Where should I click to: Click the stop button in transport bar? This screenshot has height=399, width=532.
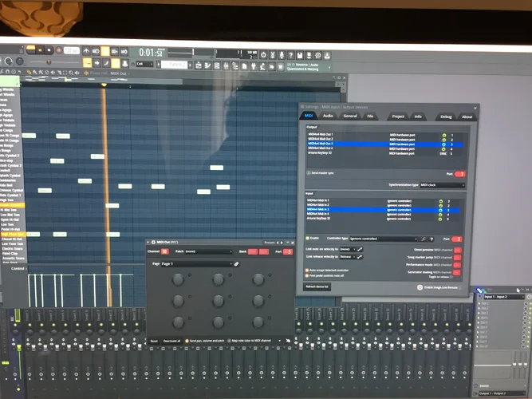coord(49,50)
